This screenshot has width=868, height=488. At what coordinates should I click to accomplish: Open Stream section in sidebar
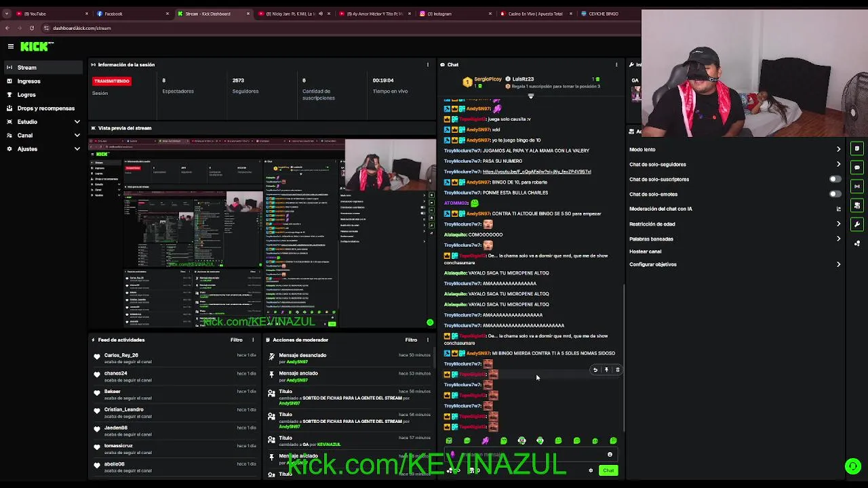click(43, 67)
